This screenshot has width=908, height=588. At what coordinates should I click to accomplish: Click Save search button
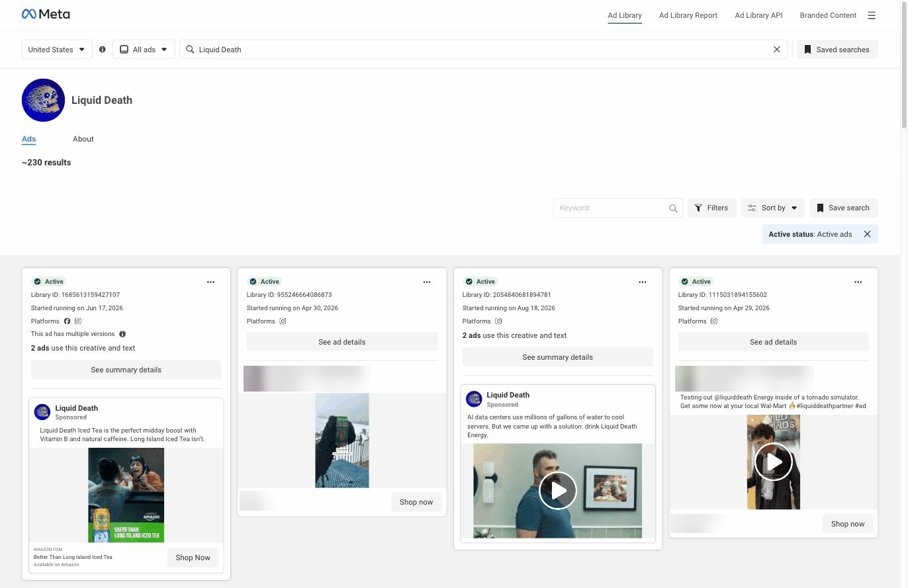point(844,208)
